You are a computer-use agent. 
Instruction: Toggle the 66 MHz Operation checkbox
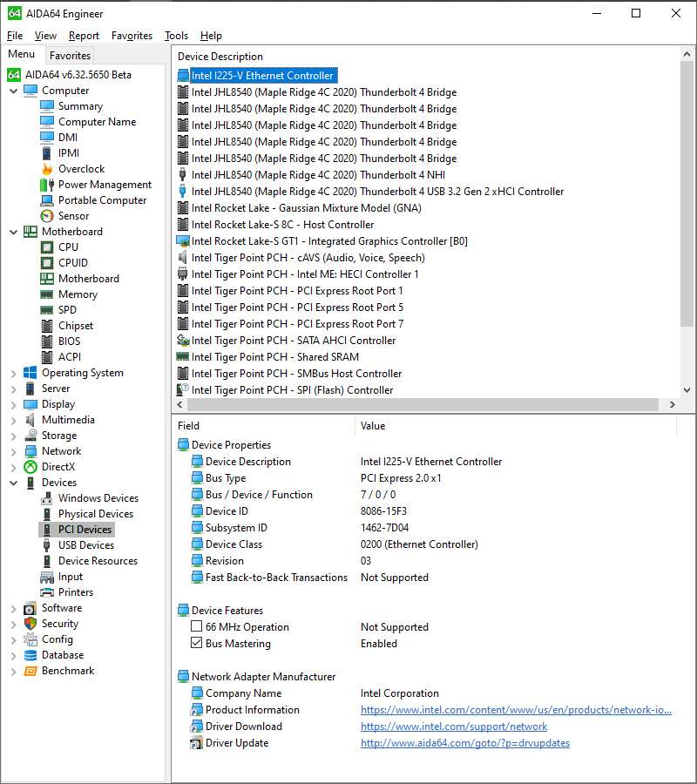coord(197,626)
